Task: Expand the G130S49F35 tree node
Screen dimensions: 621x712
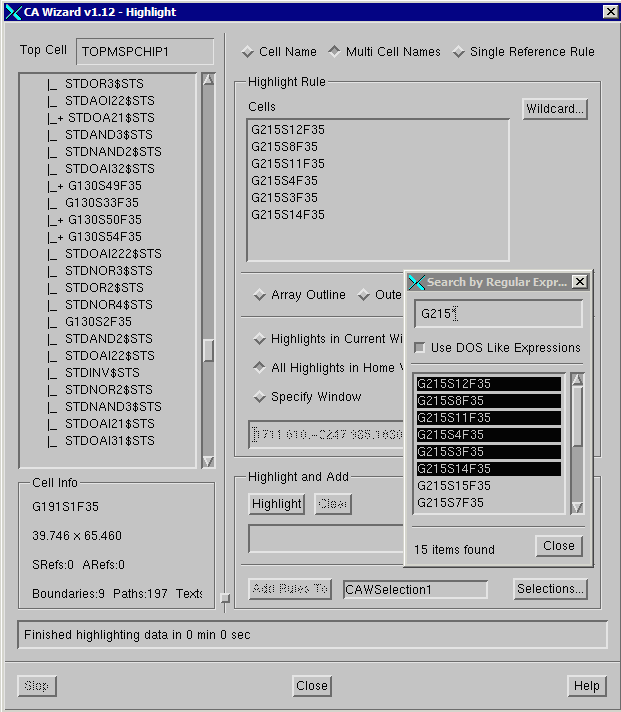Action: click(x=60, y=187)
